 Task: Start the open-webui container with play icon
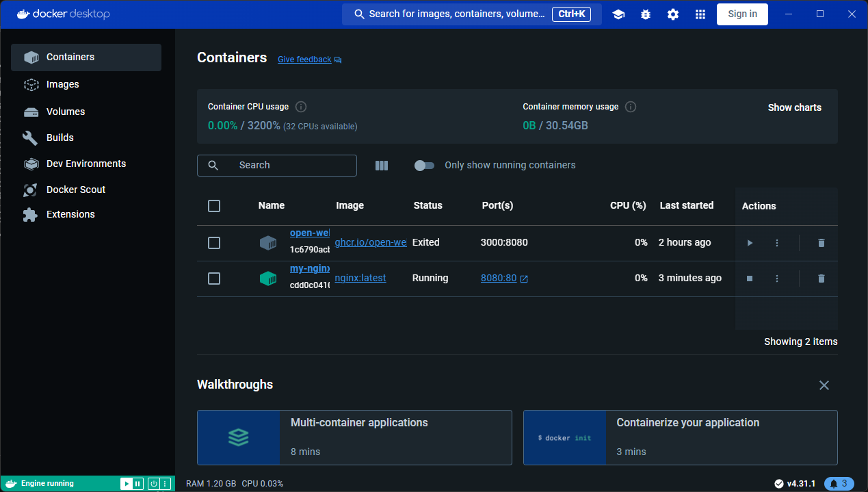coord(750,243)
